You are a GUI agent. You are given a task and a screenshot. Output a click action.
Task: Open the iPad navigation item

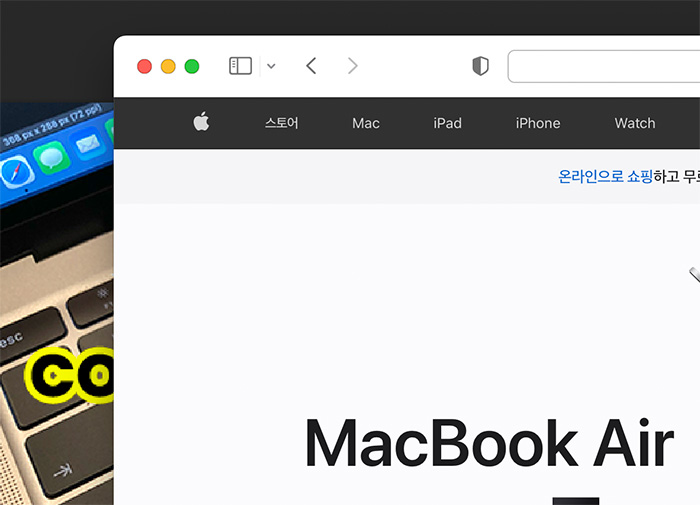point(447,123)
